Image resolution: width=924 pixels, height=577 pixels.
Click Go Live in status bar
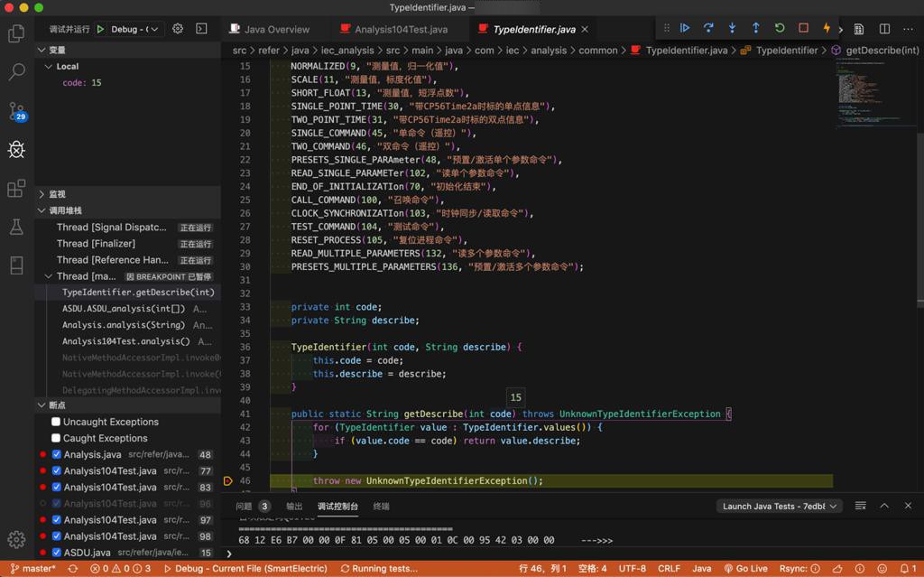point(745,569)
